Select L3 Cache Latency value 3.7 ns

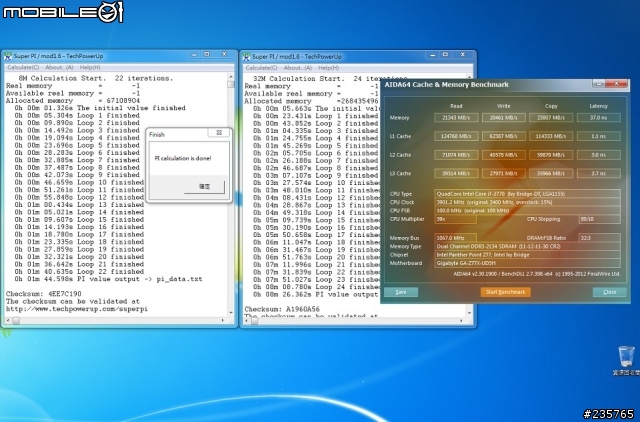(x=598, y=173)
